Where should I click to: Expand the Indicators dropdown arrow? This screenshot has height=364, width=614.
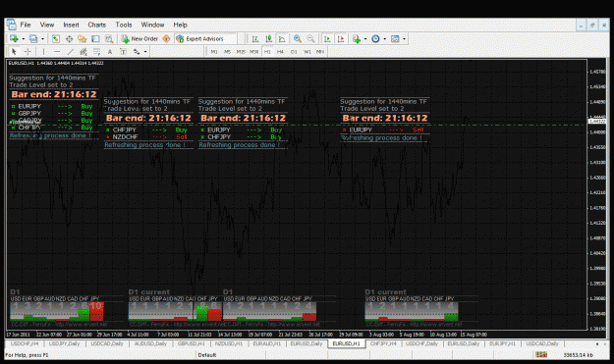pyautogui.click(x=365, y=39)
